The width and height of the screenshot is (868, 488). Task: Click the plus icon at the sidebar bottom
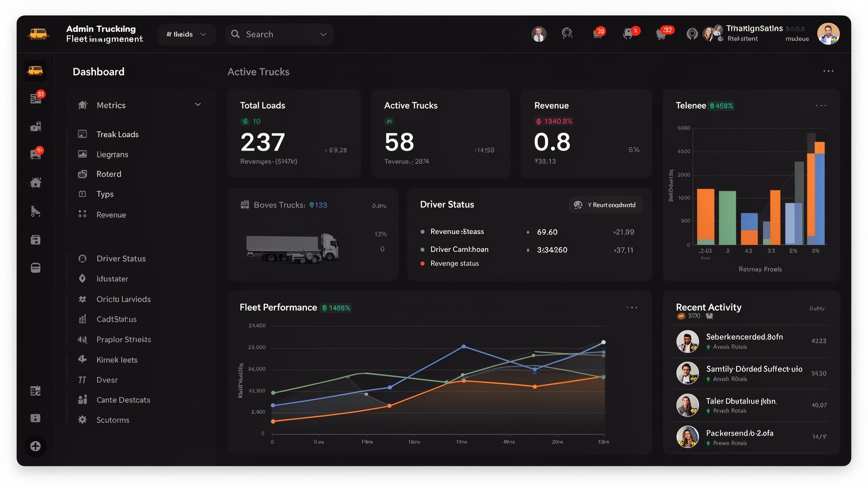tap(35, 446)
